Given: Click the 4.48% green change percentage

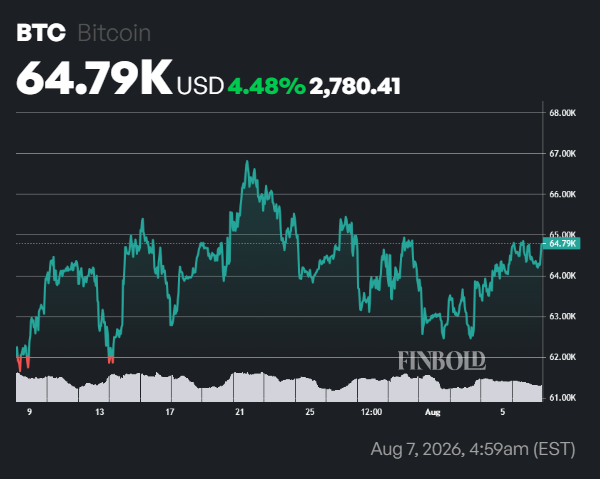Looking at the screenshot, I should (x=266, y=86).
